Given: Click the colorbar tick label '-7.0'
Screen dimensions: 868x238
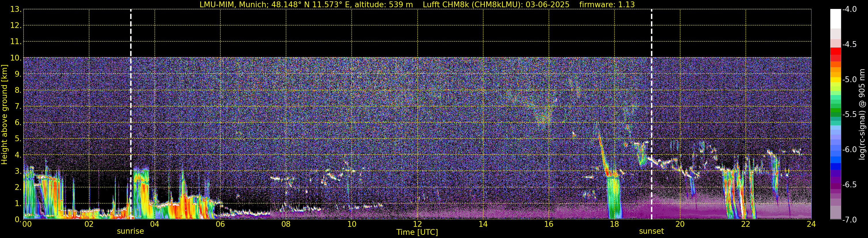Looking at the screenshot, I should click(x=850, y=220).
